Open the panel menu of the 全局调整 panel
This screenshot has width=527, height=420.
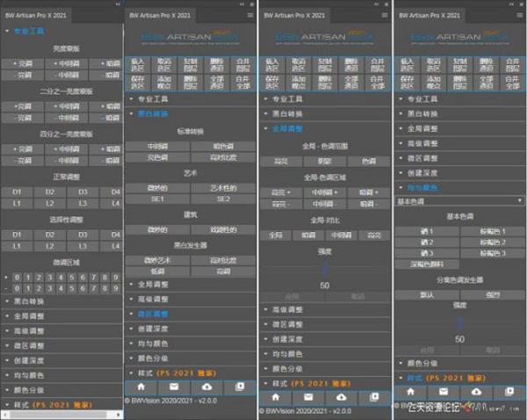(x=383, y=16)
